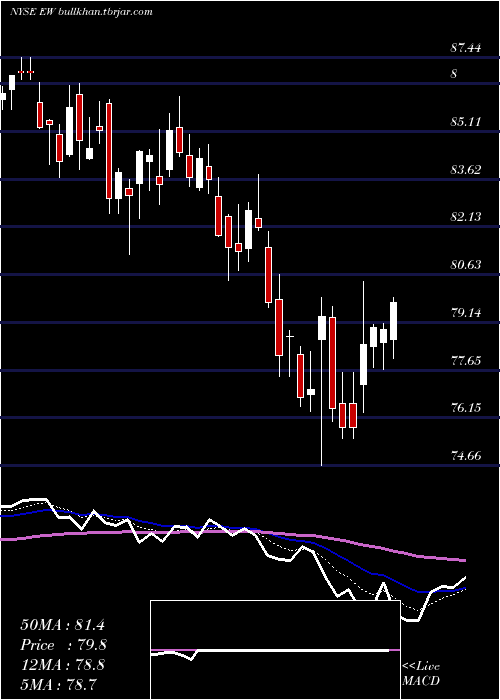Click the 82.13 price level label
Viewport: 500px width, 700px height.
pyautogui.click(x=466, y=217)
